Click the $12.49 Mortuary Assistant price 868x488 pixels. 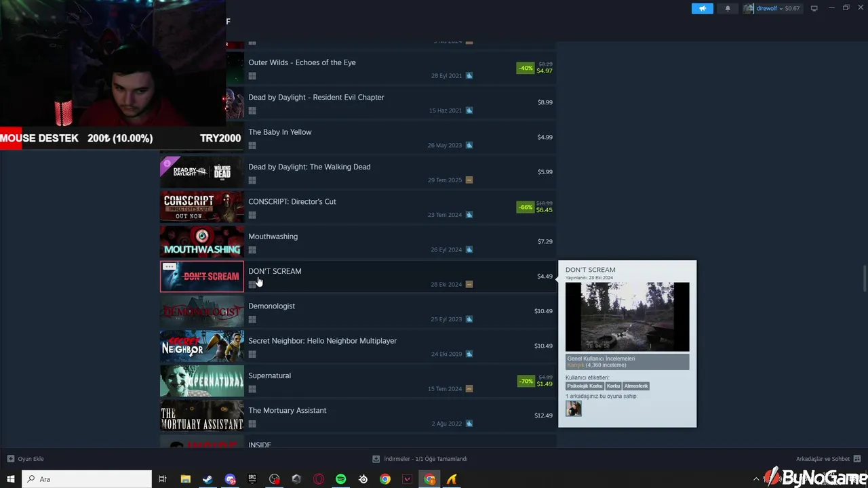tap(543, 415)
